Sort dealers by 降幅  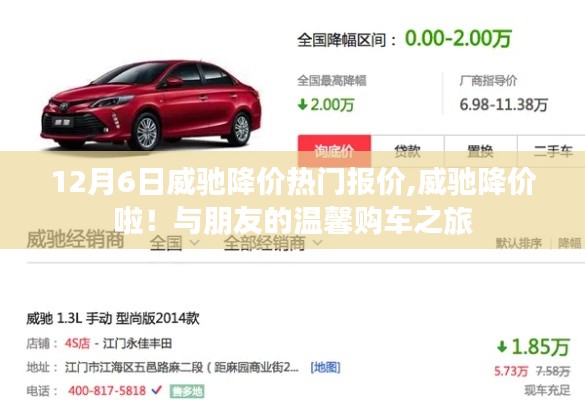[569, 243]
